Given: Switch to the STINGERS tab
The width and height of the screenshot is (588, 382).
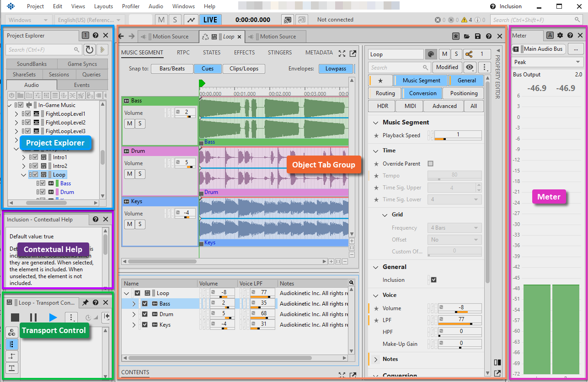Looking at the screenshot, I should point(280,53).
